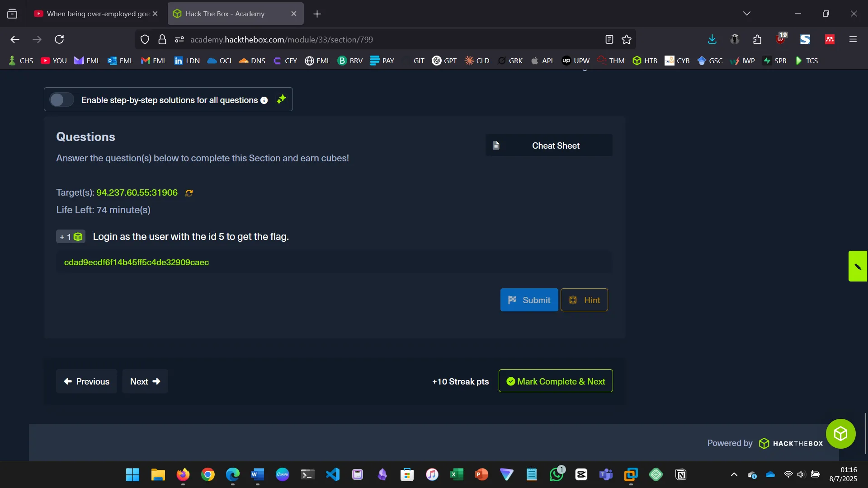Image resolution: width=868 pixels, height=488 pixels.
Task: Bookmark page with star icon
Action: pos(627,40)
